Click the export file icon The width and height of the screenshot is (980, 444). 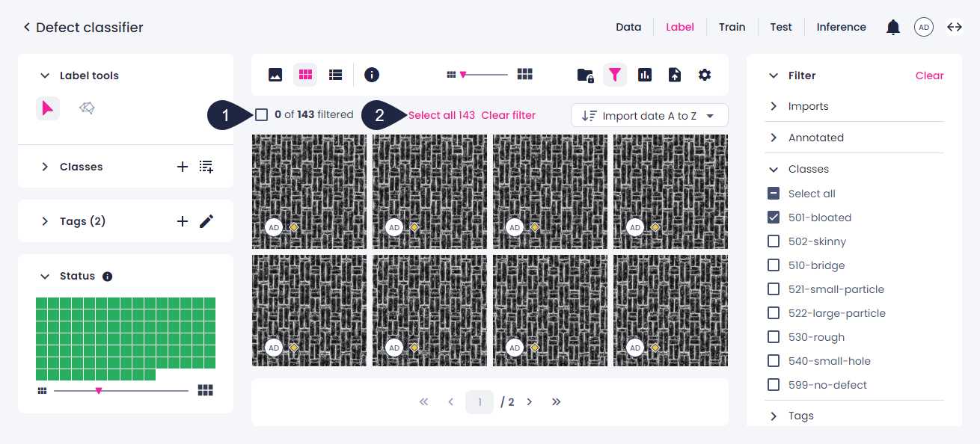tap(675, 75)
